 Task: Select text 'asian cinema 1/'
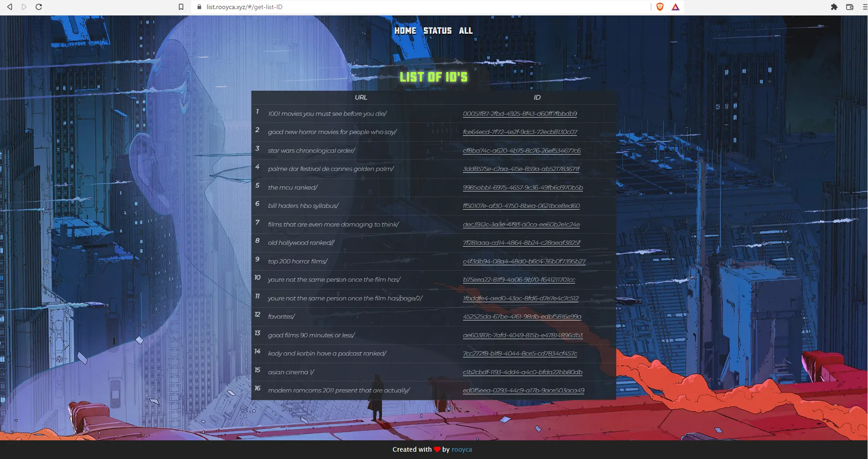point(291,372)
